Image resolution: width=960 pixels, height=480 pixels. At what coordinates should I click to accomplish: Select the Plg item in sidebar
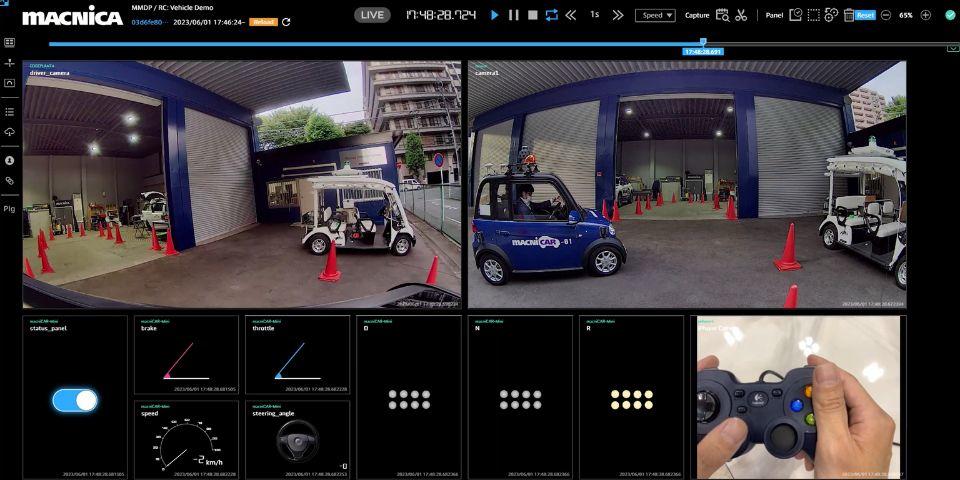click(10, 209)
